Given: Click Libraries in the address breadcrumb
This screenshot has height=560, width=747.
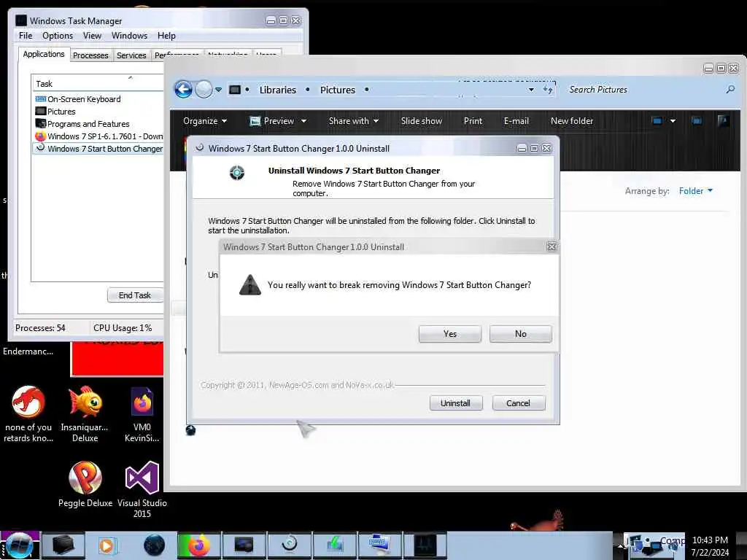Looking at the screenshot, I should tap(278, 90).
